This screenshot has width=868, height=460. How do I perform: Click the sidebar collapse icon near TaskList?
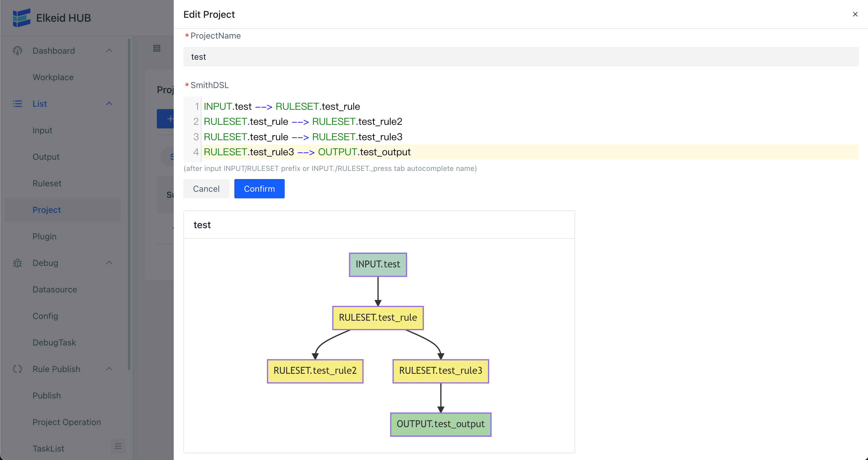point(118,446)
